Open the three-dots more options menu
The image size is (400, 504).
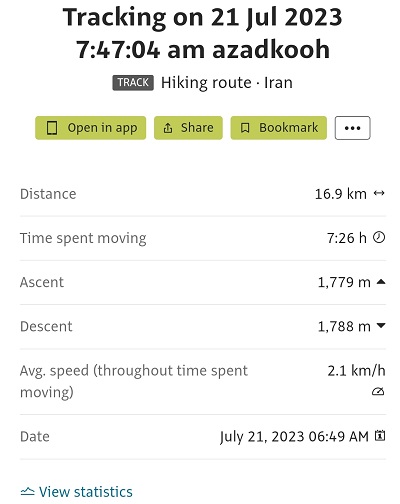tap(353, 128)
